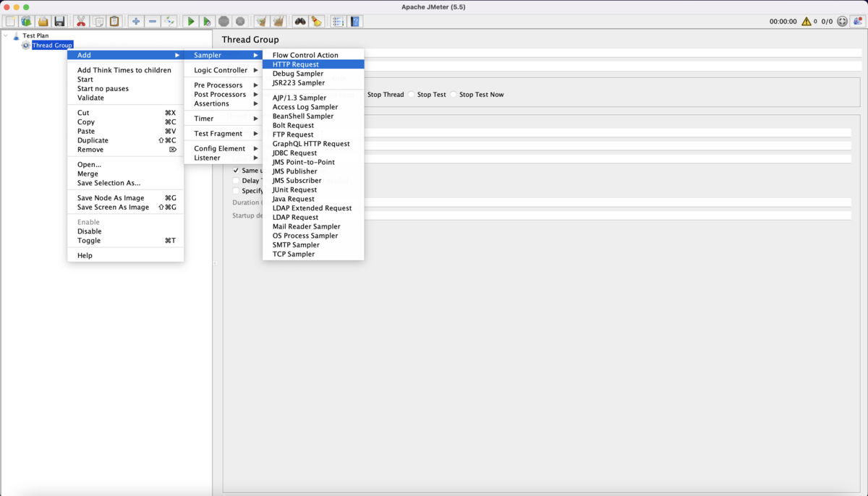The width and height of the screenshot is (868, 496).
Task: Expand the Test Fragment submenu
Action: (224, 134)
